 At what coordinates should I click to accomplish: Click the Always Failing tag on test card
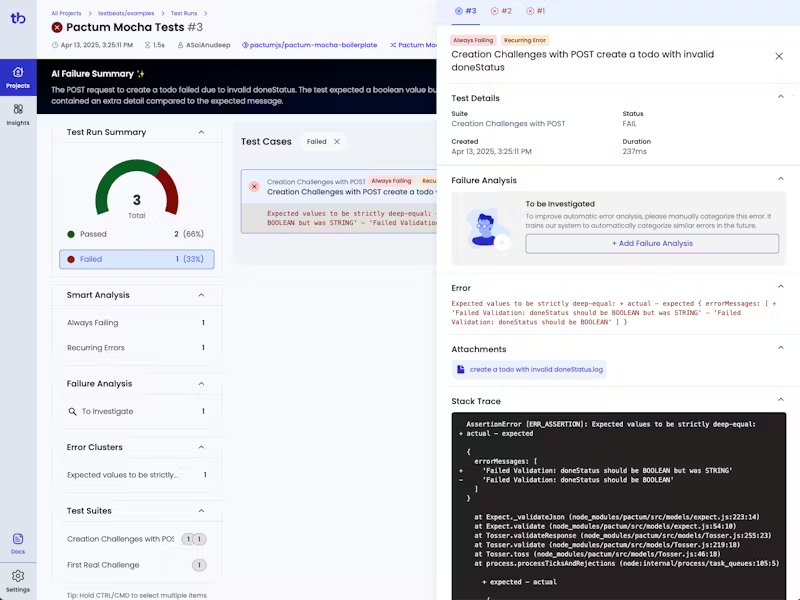pos(391,181)
